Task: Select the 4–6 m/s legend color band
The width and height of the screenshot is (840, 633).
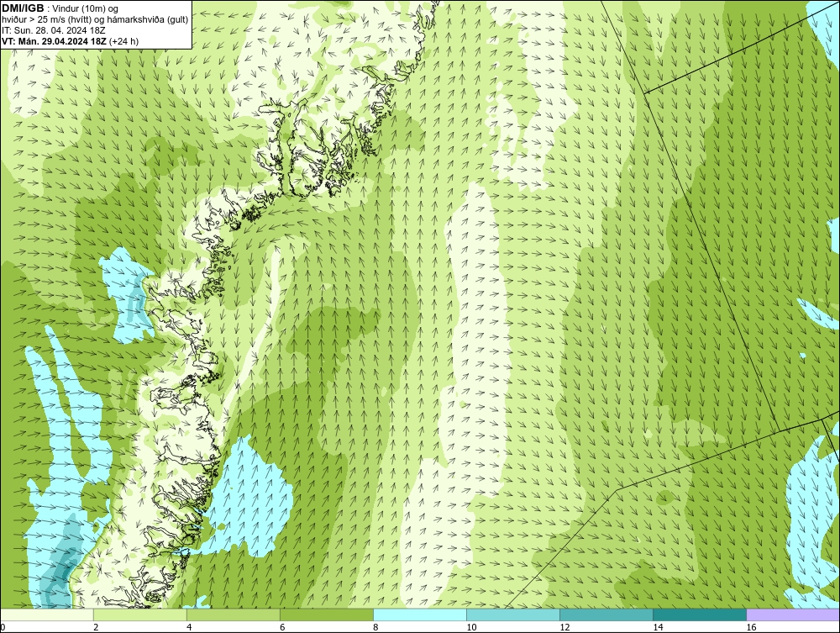Action: click(x=233, y=615)
